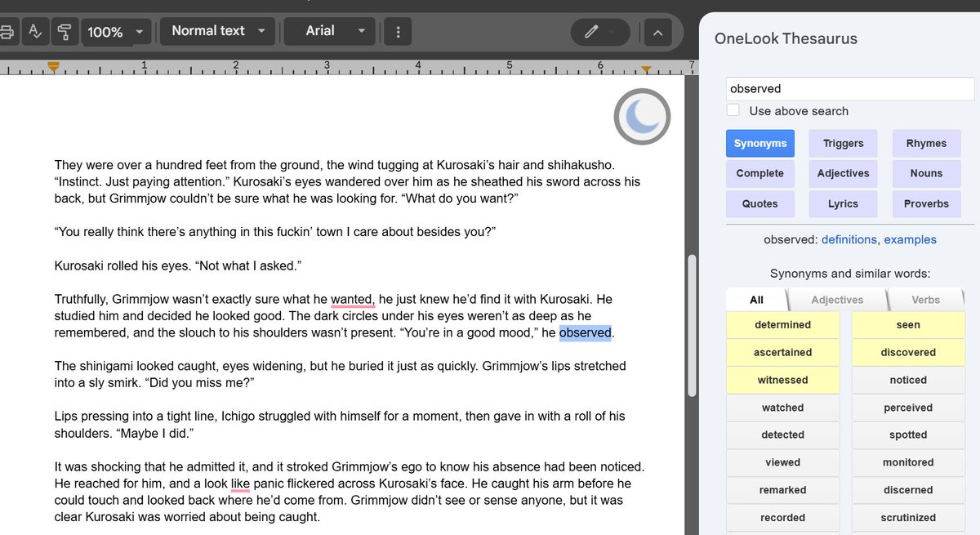980x535 pixels.
Task: Choose the synonym 'determined'
Action: click(x=782, y=325)
